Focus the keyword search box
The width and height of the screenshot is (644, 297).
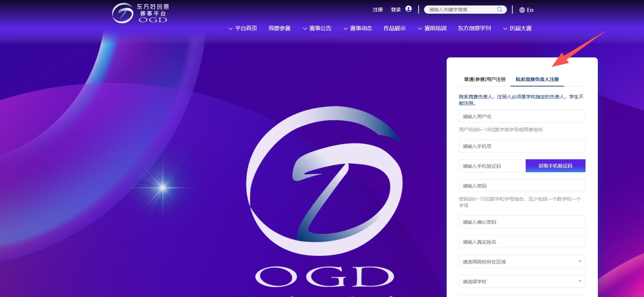465,10
